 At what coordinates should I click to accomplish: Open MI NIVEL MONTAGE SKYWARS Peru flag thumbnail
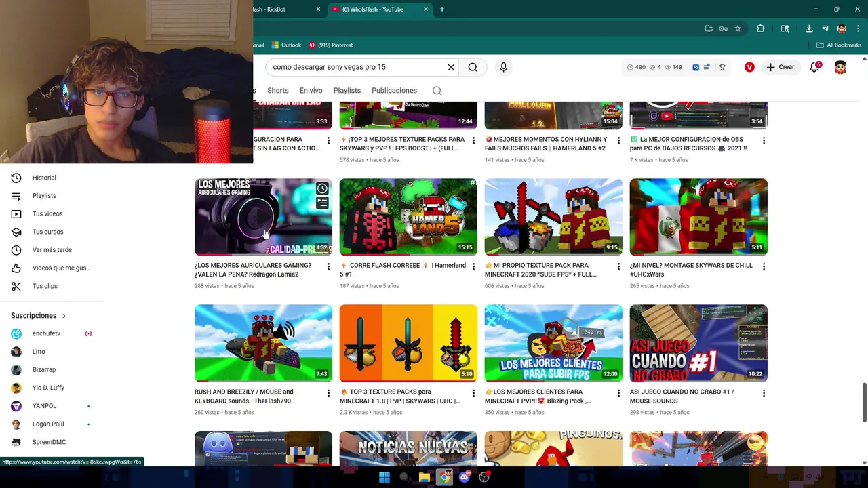698,217
